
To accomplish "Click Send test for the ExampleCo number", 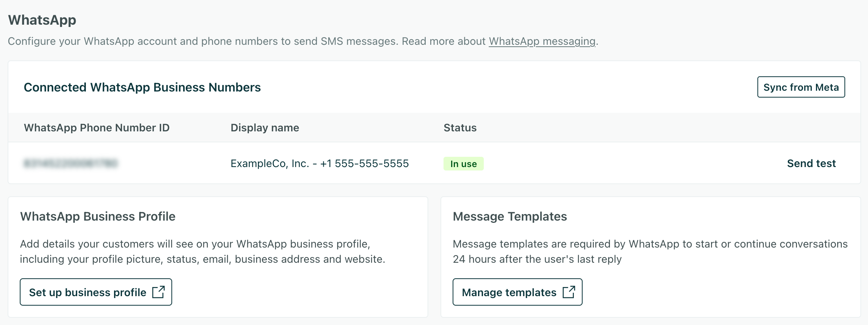I will click(x=811, y=163).
